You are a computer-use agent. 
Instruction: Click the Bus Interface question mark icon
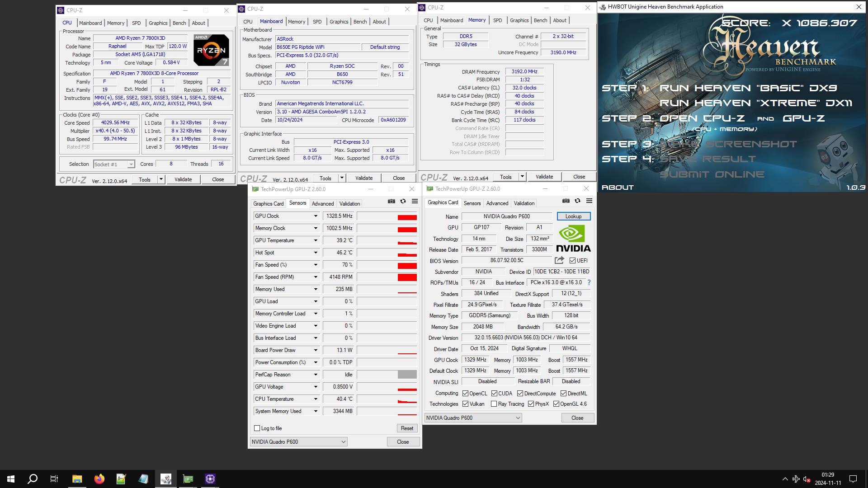pyautogui.click(x=589, y=282)
